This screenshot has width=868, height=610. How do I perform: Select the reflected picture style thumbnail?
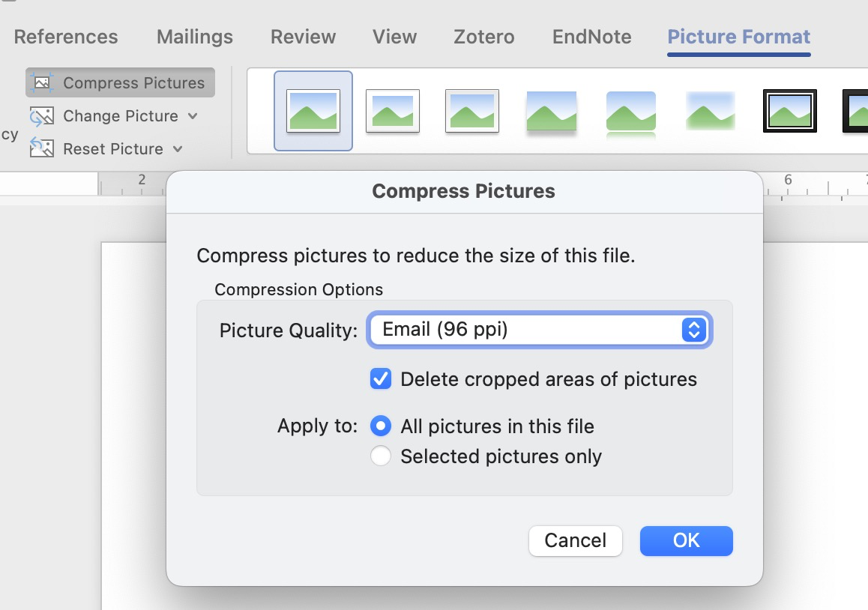point(631,112)
